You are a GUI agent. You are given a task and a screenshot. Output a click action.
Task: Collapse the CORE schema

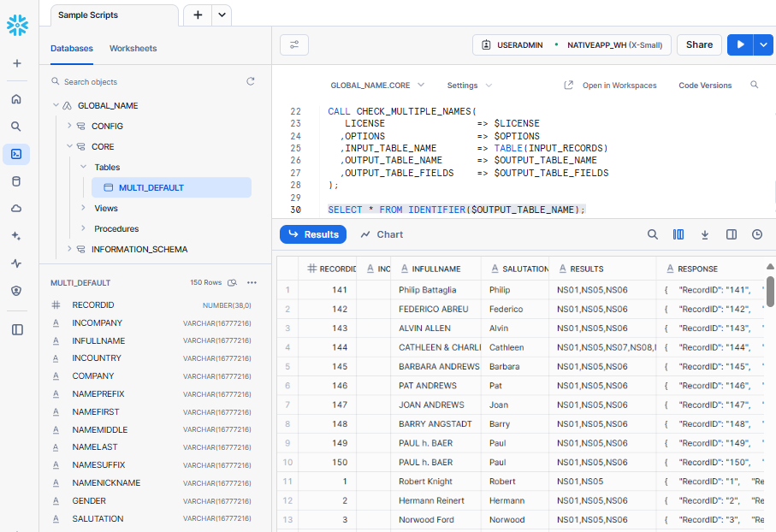[x=69, y=146]
